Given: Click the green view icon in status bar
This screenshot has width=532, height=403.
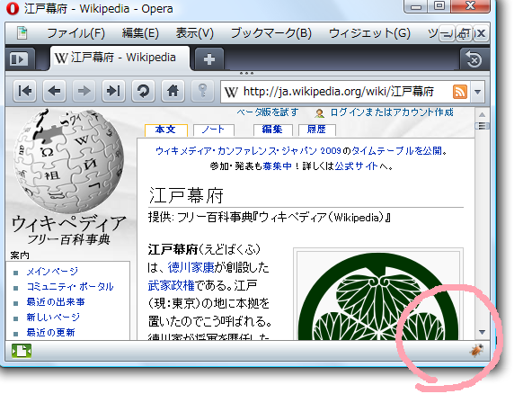Looking at the screenshot, I should [22, 351].
